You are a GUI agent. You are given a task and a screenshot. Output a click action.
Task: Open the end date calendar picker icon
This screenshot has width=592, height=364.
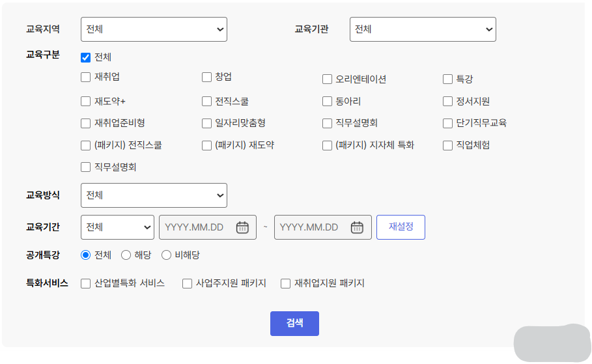point(357,227)
